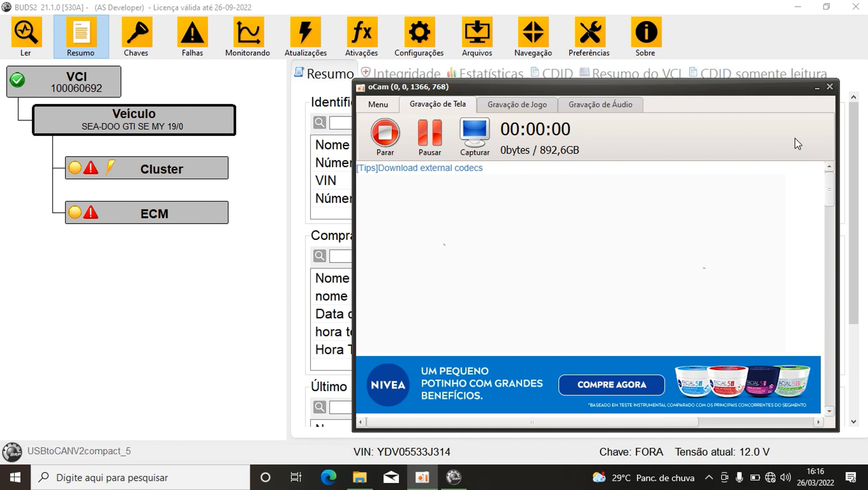Switch to Gravação de Jogo tab

point(517,105)
